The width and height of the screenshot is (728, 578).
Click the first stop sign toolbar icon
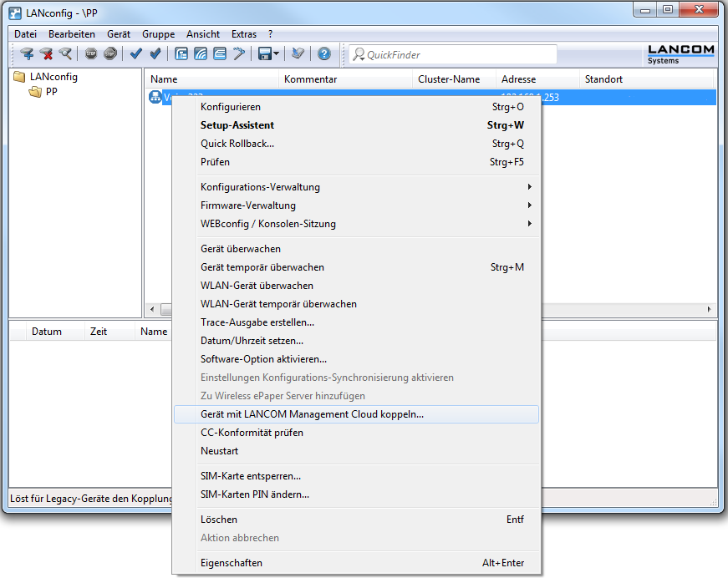(x=91, y=54)
